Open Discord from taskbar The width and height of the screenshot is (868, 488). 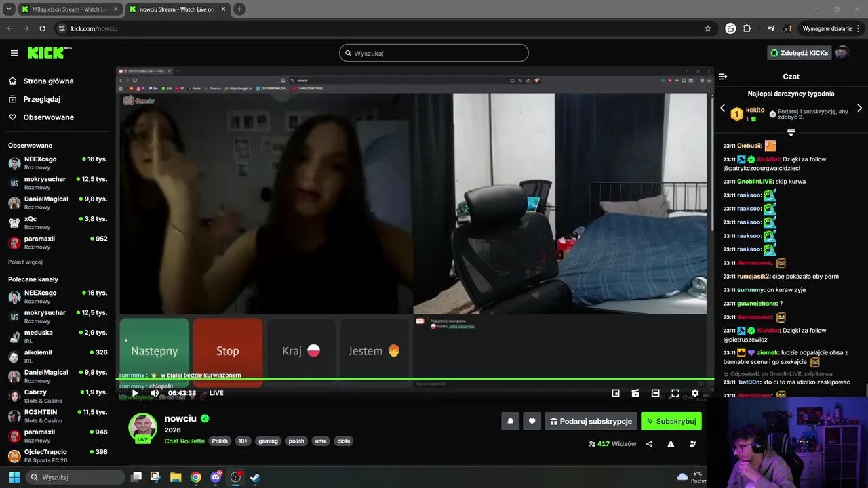[x=216, y=477]
